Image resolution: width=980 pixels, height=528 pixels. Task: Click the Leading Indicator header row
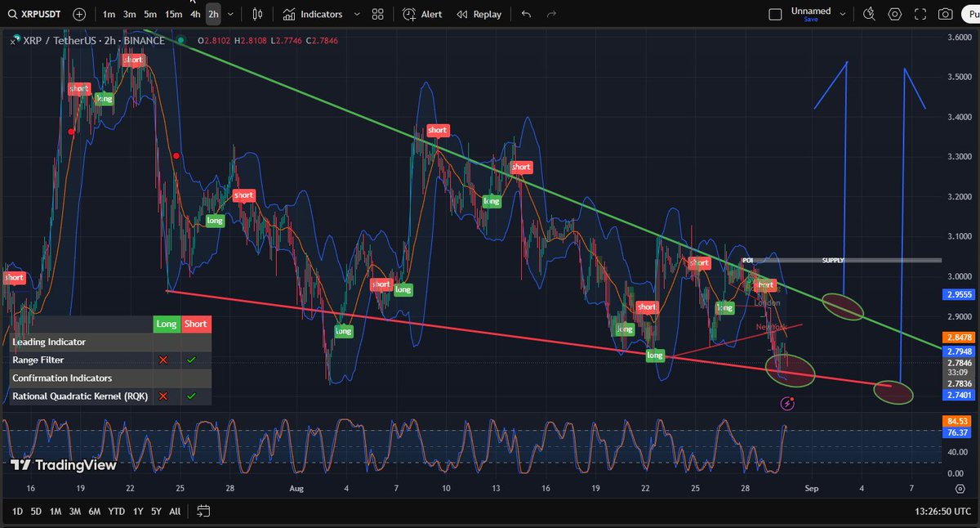(x=110, y=342)
